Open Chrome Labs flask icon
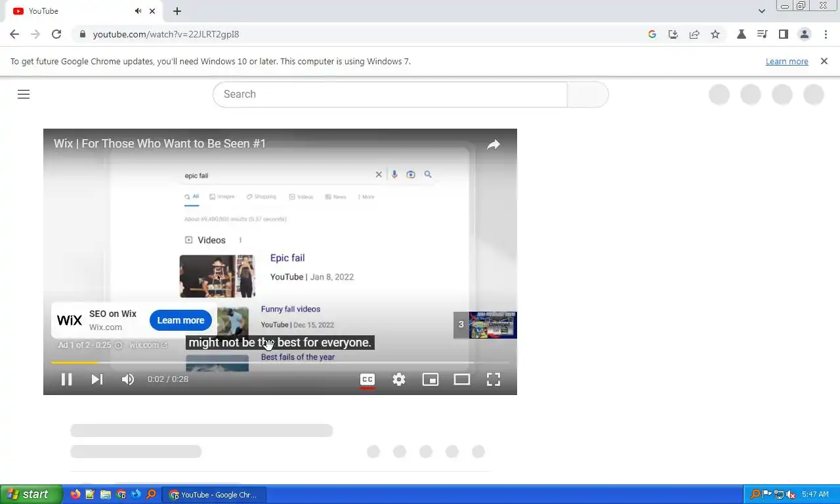 coord(742,34)
